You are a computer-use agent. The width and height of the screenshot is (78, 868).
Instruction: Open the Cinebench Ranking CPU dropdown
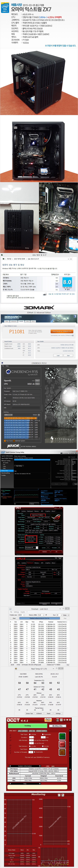(8, 415)
